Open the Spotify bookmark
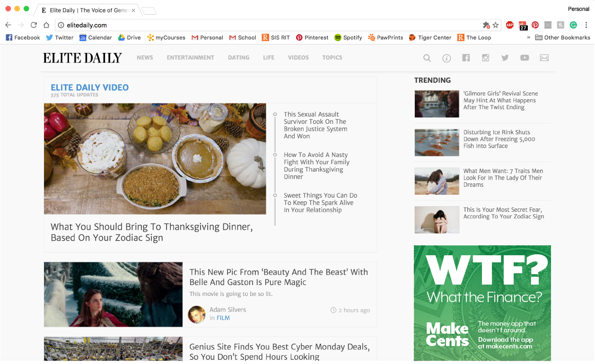 (348, 37)
